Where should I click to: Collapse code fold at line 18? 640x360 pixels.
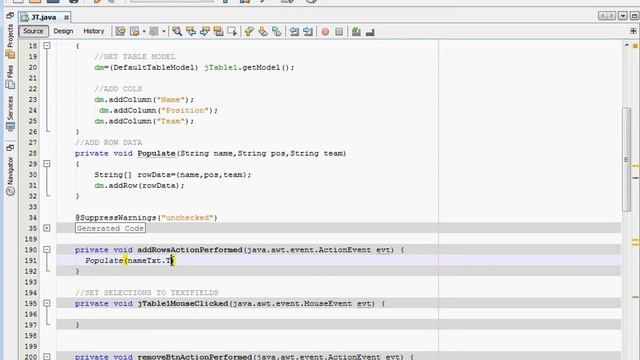pyautogui.click(x=47, y=45)
